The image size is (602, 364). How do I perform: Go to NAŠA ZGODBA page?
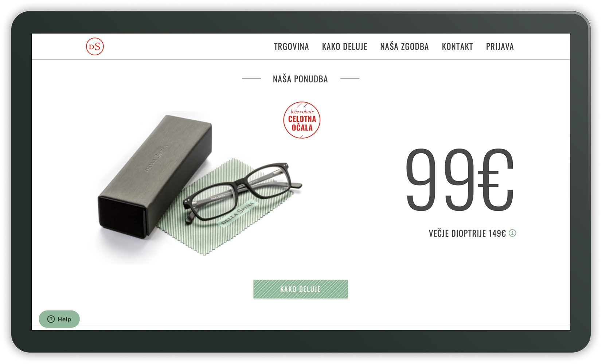[404, 47]
